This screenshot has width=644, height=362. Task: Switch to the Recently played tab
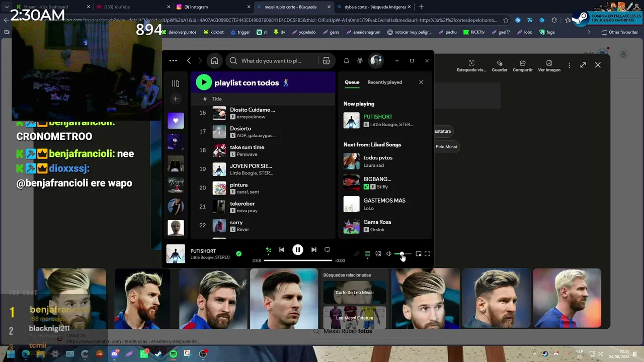click(x=385, y=82)
